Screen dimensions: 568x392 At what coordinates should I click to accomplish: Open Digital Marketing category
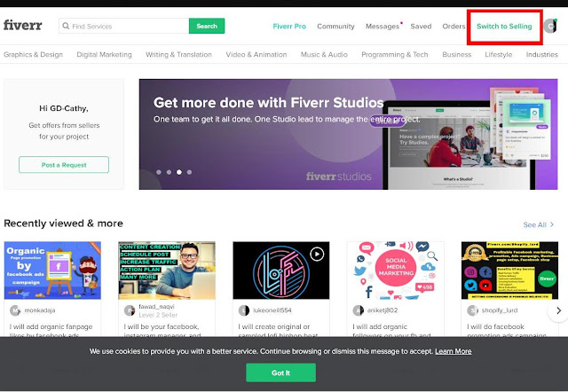(105, 55)
